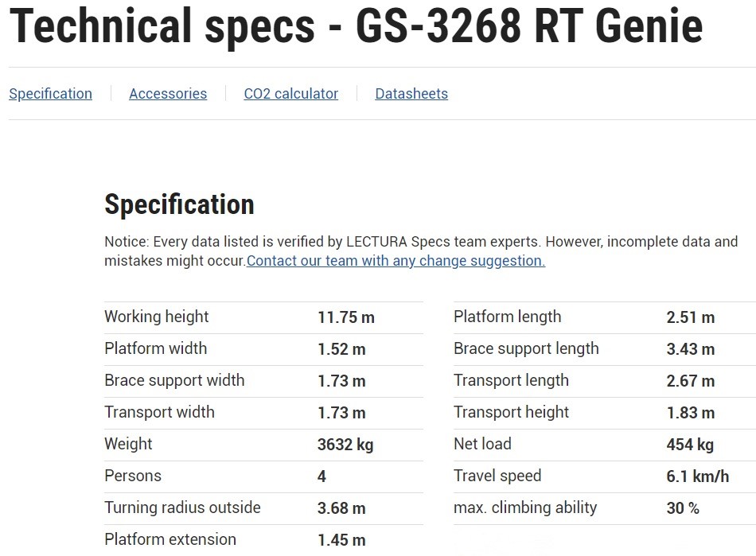Viewport: 756px width, 556px height.
Task: Select the Travel speed specification
Action: click(497, 476)
